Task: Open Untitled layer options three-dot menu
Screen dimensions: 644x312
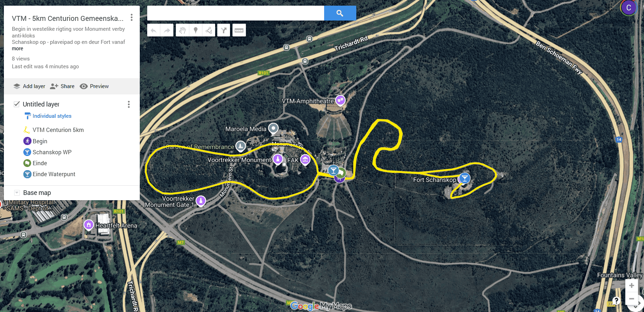Action: pos(129,104)
